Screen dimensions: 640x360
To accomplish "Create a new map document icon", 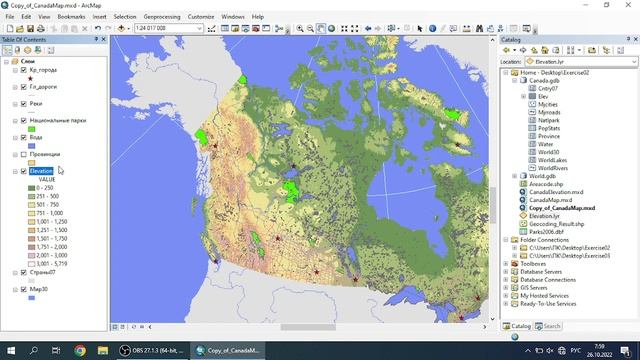I will coord(10,29).
